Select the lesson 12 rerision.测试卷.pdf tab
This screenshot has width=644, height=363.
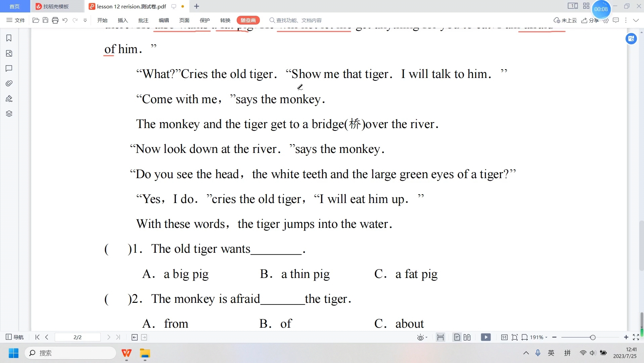(x=131, y=6)
